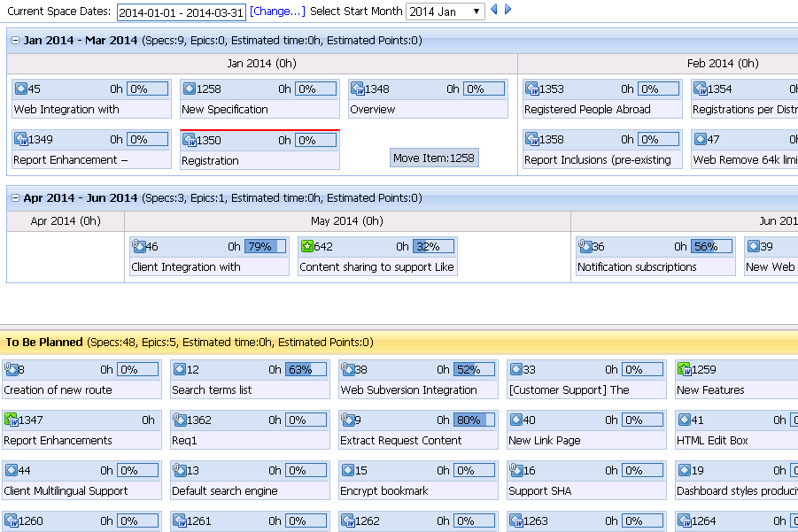
Task: Click the green icon of item 1259
Action: click(684, 369)
